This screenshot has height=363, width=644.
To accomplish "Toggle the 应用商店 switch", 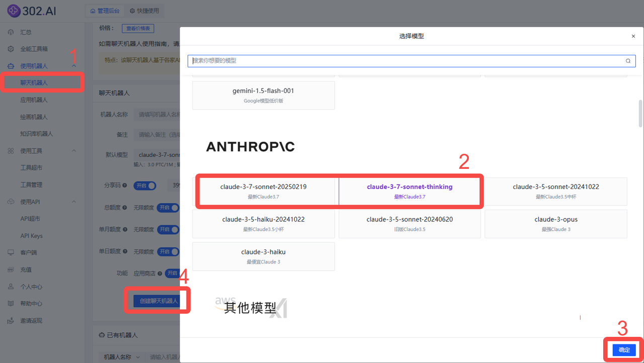I will pos(173,274).
